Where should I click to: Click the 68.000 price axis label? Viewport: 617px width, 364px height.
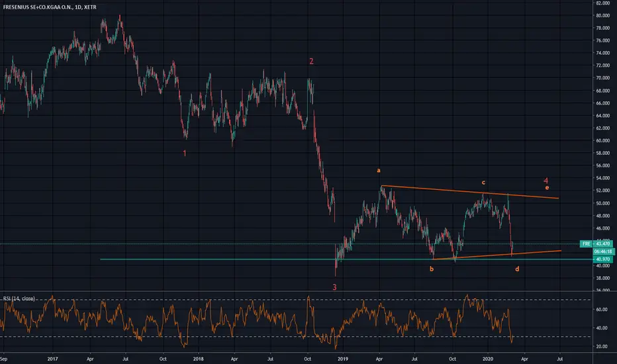[x=603, y=91]
